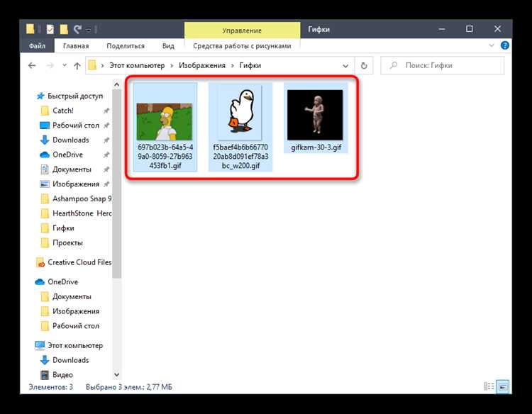Select the dancing baby gif thumbnail
The height and width of the screenshot is (414, 532).
[315, 115]
